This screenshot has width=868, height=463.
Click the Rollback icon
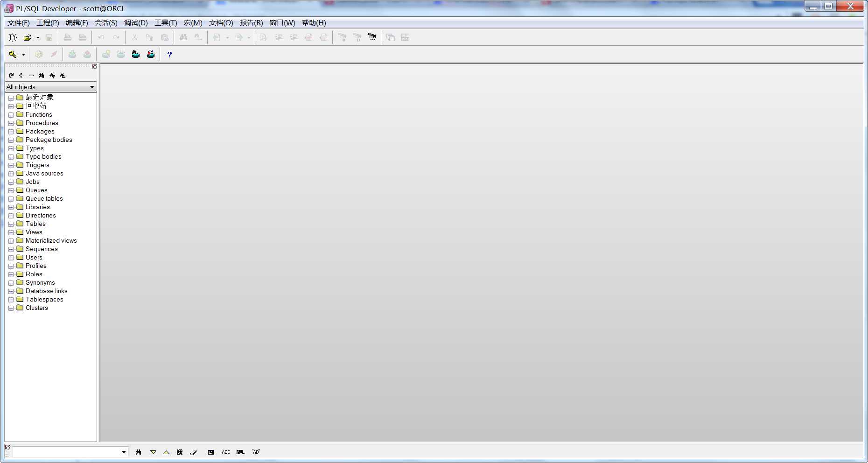pos(87,54)
